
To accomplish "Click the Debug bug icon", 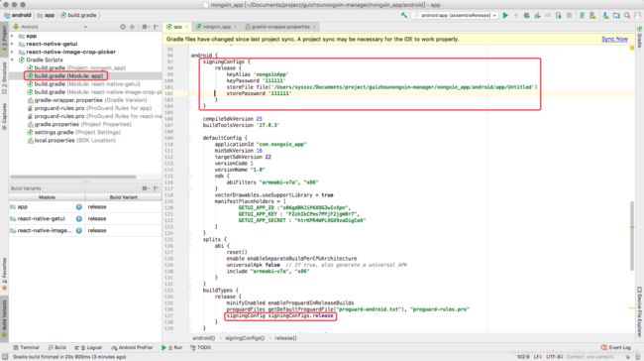I will click(526, 15).
